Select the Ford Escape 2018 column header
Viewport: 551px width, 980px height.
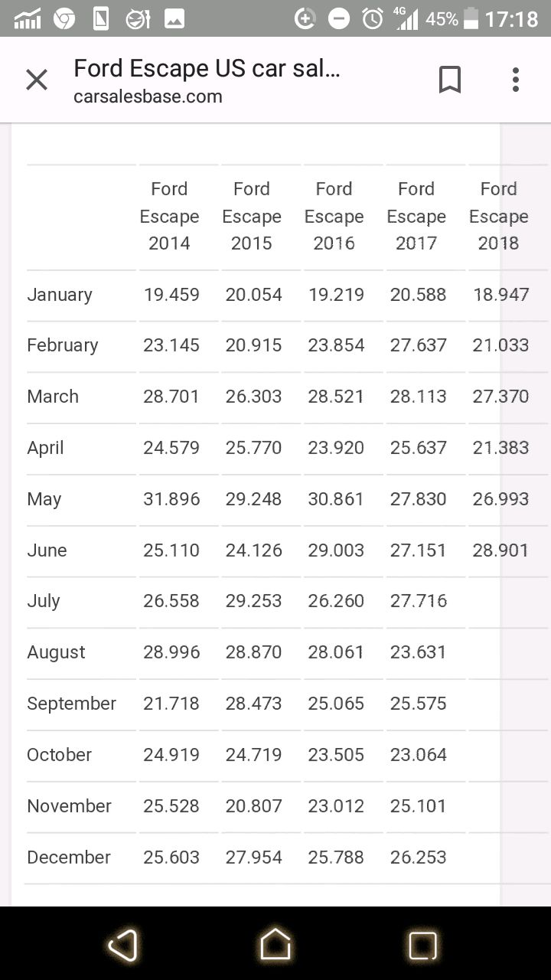[499, 216]
